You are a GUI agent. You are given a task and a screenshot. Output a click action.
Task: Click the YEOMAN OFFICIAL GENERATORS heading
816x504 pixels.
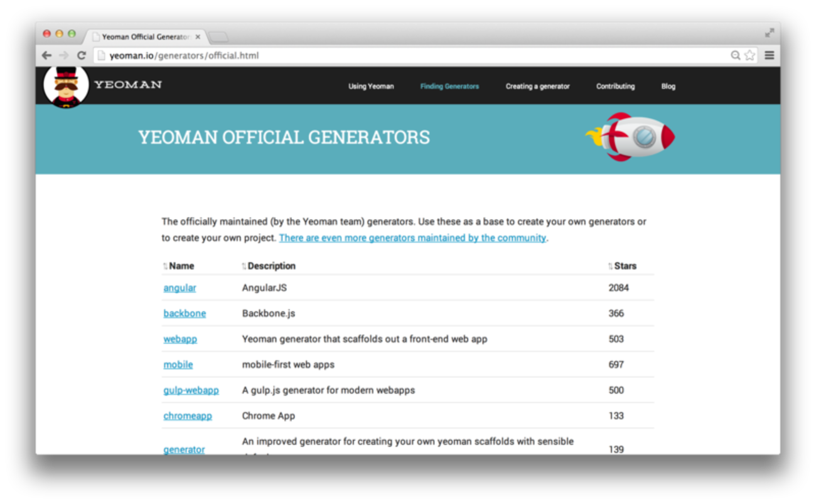284,137
